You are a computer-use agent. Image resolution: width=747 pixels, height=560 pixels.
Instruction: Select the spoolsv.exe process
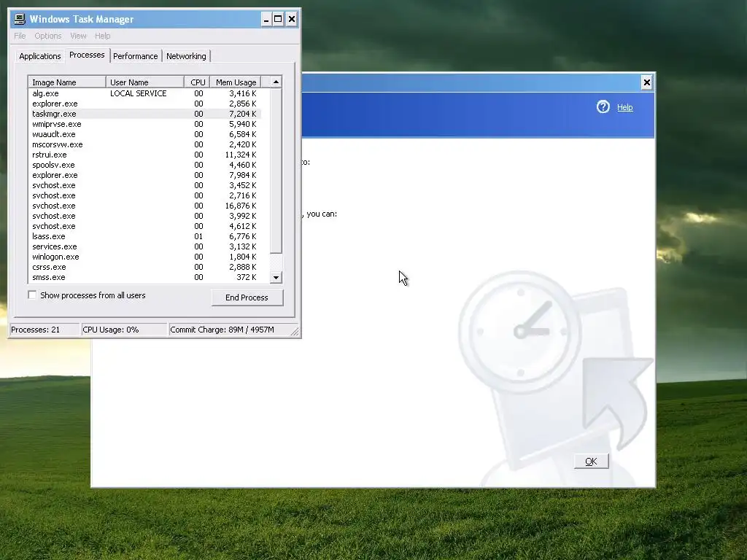(145, 165)
